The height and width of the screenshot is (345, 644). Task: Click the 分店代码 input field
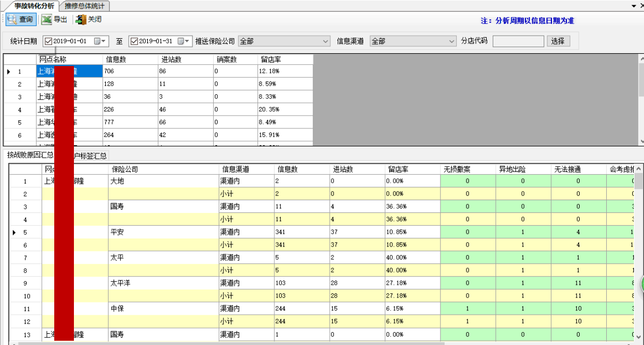coord(518,41)
